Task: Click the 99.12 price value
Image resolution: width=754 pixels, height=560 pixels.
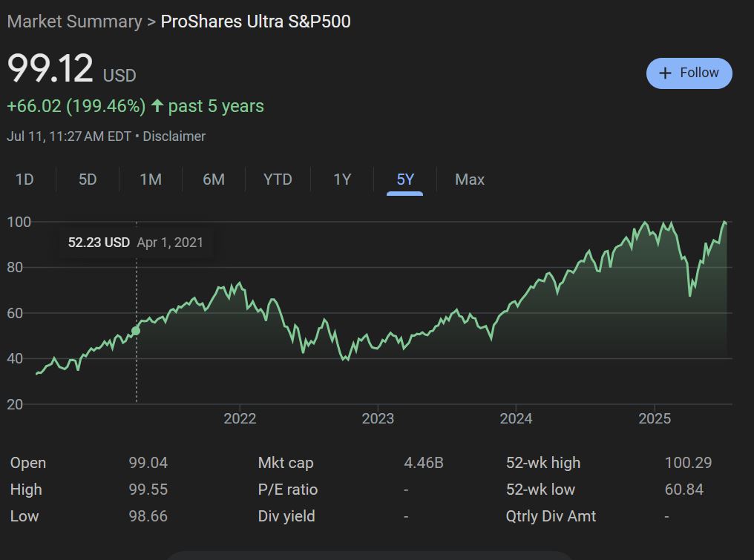Action: (x=50, y=68)
